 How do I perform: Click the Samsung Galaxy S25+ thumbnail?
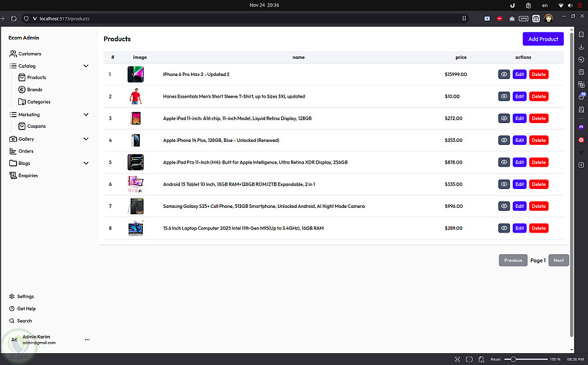click(135, 206)
